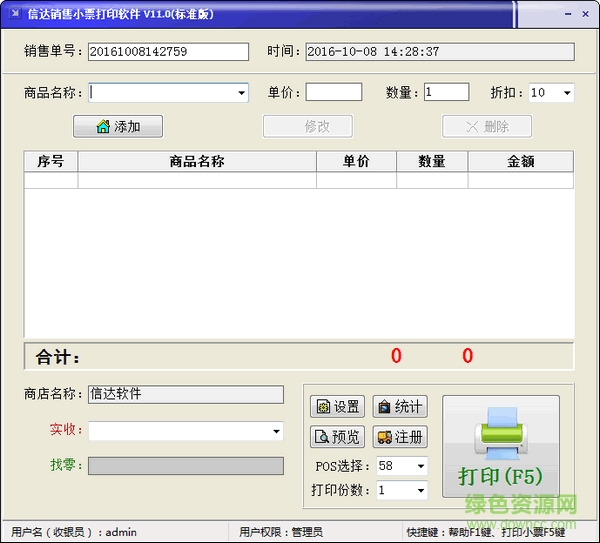This screenshot has height=543, width=600.
Task: Click the 预览 (Preview) button
Action: click(337, 437)
